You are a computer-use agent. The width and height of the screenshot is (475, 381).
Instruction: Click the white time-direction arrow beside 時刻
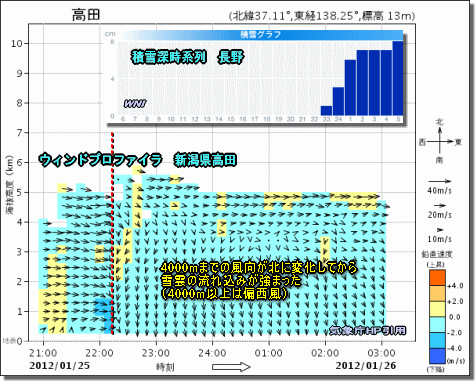tap(231, 367)
